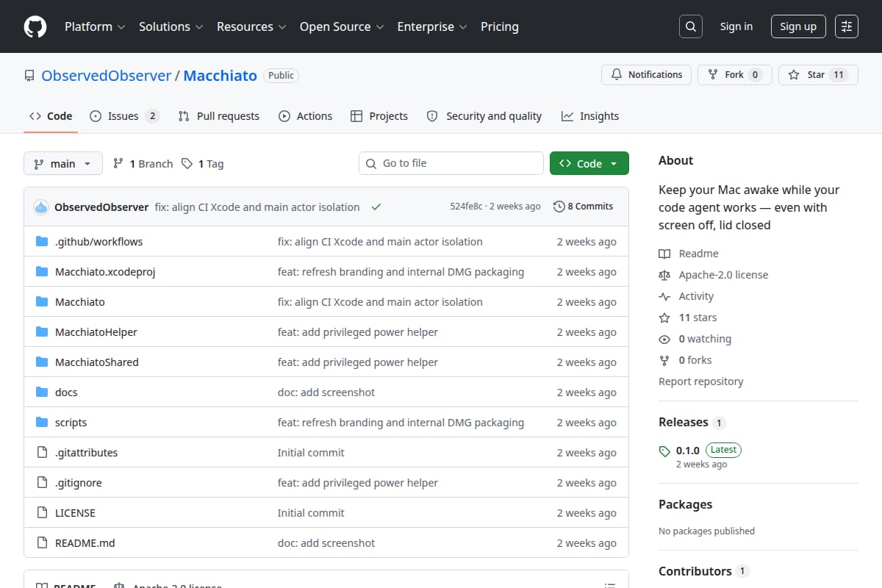Open the .gitattributes file
The image size is (882, 588).
coord(86,453)
